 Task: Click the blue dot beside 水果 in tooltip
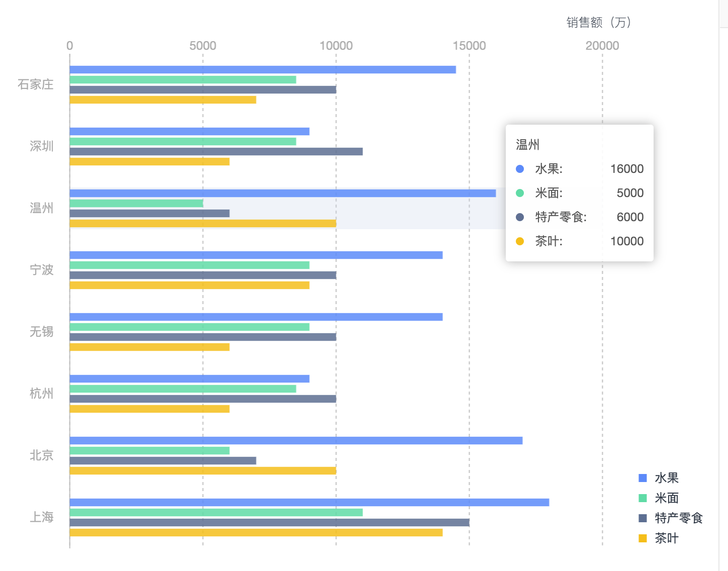tap(519, 169)
